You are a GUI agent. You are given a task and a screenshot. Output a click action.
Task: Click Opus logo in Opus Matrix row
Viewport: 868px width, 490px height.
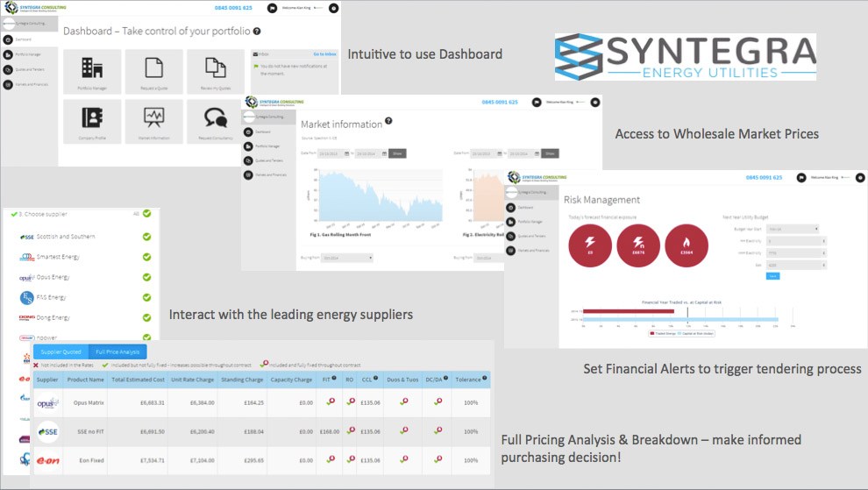pyautogui.click(x=47, y=403)
